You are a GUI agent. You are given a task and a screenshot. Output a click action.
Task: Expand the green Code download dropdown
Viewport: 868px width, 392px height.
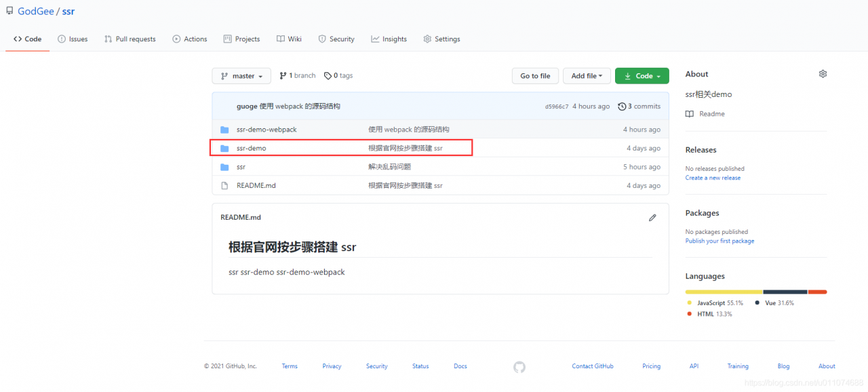click(642, 76)
